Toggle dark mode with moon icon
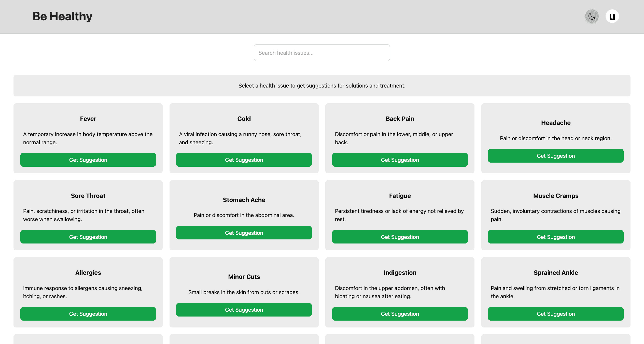This screenshot has height=344, width=644. point(592,17)
